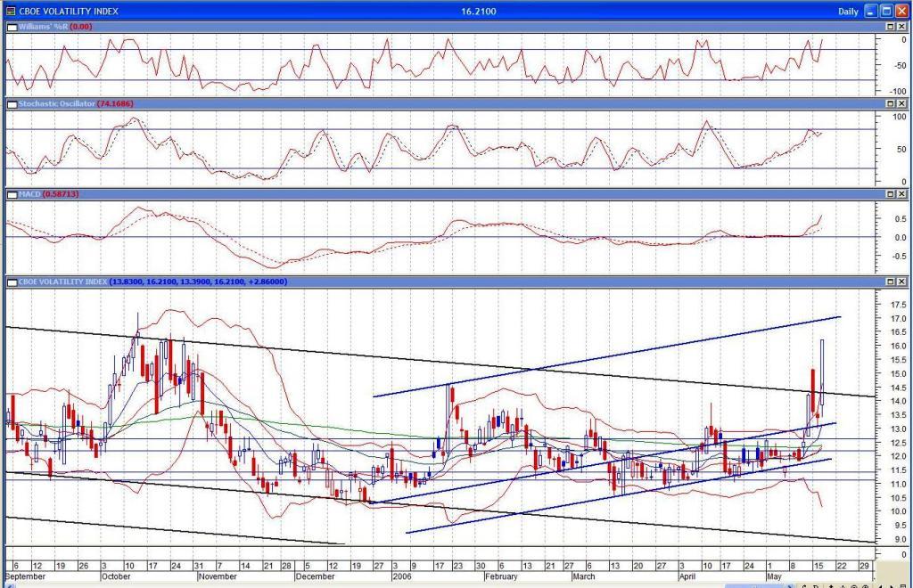Click the CBOE Volatility Index price panel menu icon
Viewport: 913px width, 588px height.
pyautogui.click(x=12, y=282)
